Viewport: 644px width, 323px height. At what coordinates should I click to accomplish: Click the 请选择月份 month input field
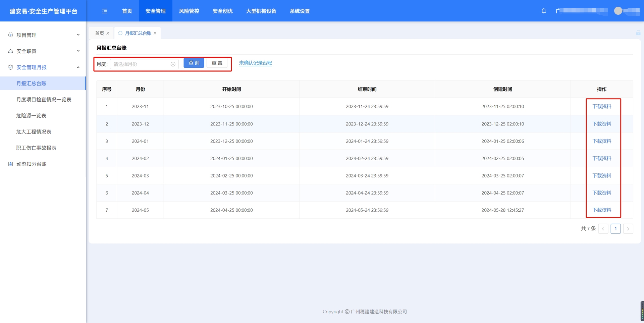[141, 64]
